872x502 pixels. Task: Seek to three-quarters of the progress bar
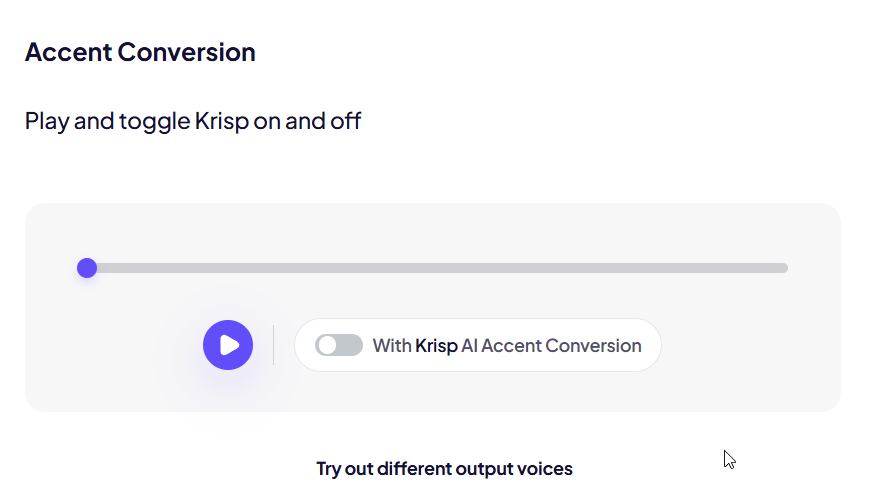tap(612, 268)
